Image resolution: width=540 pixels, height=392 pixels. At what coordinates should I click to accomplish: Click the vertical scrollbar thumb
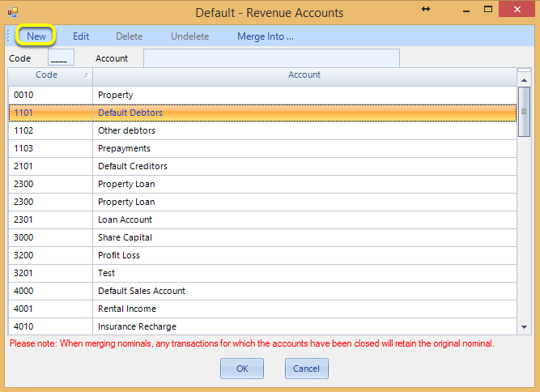524,112
